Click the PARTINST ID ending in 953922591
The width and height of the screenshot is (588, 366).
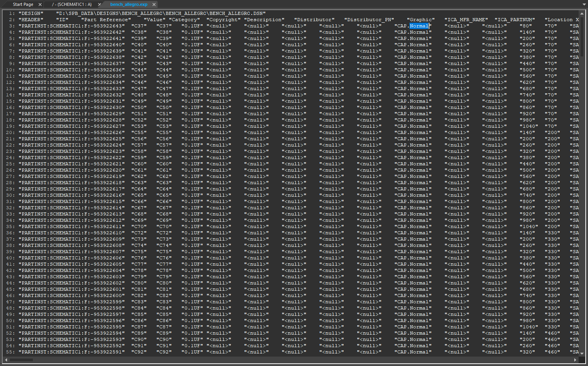tap(72, 352)
